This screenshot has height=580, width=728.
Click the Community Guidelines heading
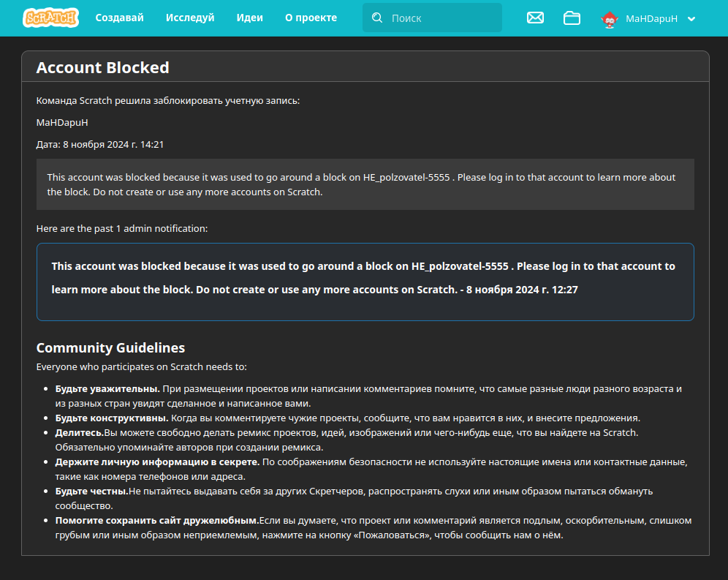coord(110,347)
